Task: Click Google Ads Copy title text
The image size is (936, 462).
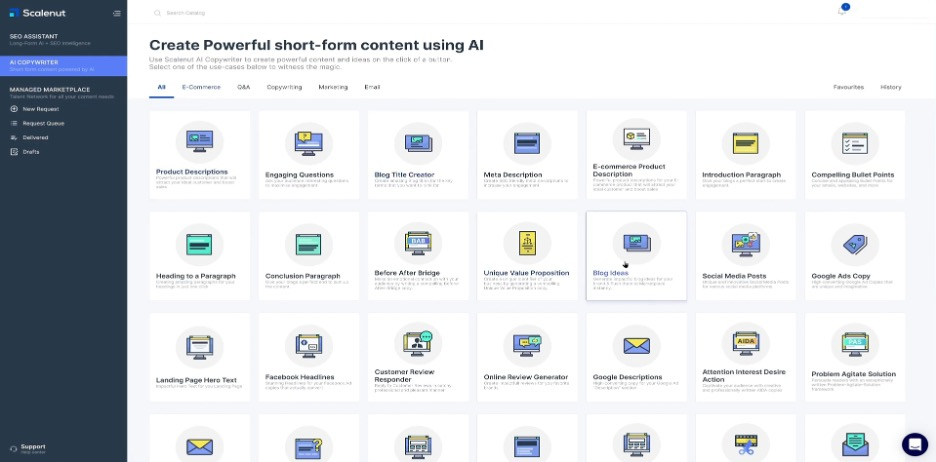Action: coord(840,276)
